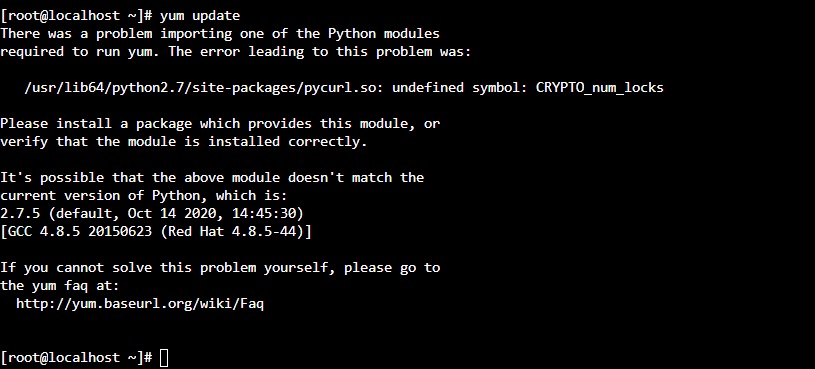The image size is (815, 369).
Task: Click the 'Oct 14 2020, 14:45:30' timestamp
Action: [x=212, y=213]
